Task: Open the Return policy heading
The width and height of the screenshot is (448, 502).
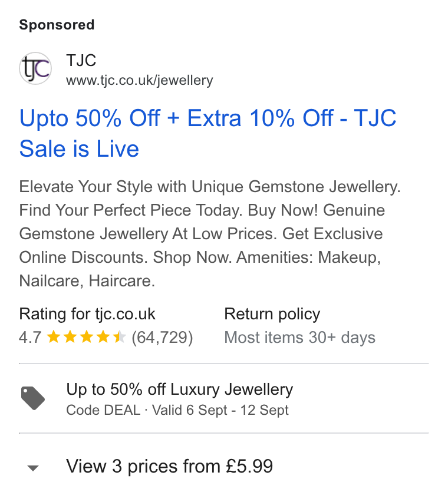Action: click(x=272, y=313)
